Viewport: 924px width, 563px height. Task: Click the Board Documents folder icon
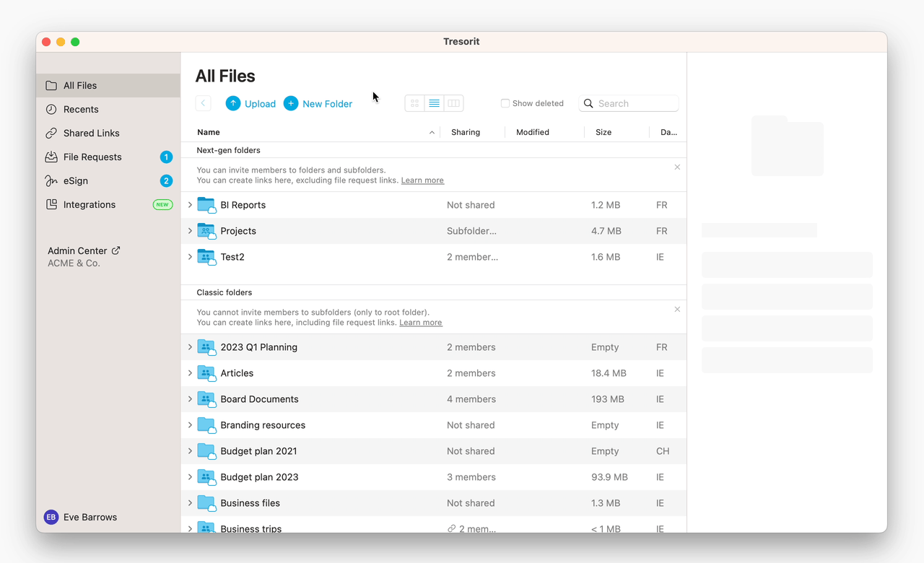click(x=206, y=399)
